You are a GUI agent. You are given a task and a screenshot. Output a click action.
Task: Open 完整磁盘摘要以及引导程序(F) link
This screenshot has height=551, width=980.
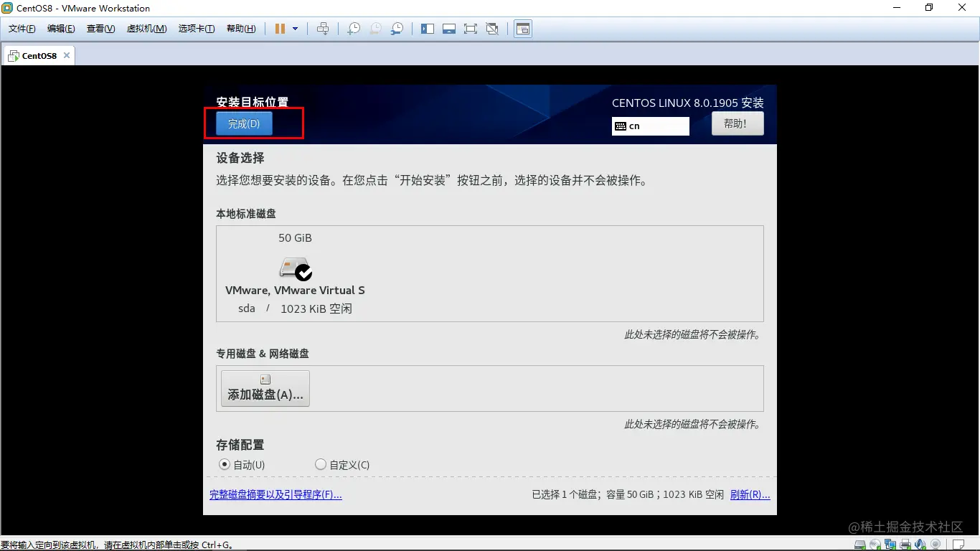[x=275, y=494]
